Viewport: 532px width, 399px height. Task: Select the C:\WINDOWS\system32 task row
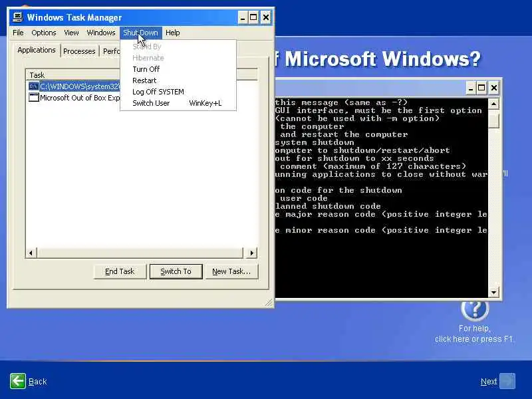[x=74, y=86]
